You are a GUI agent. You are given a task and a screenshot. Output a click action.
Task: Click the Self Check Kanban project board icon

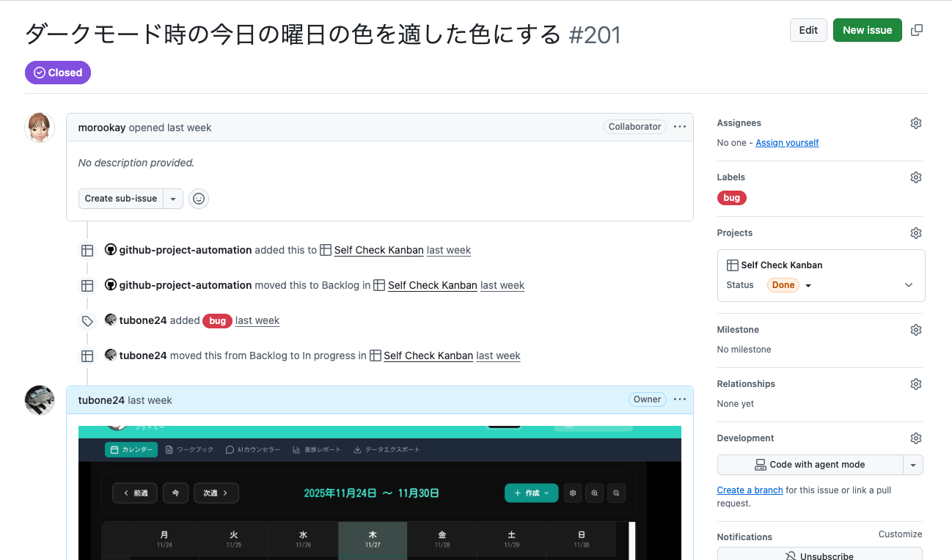(x=731, y=265)
